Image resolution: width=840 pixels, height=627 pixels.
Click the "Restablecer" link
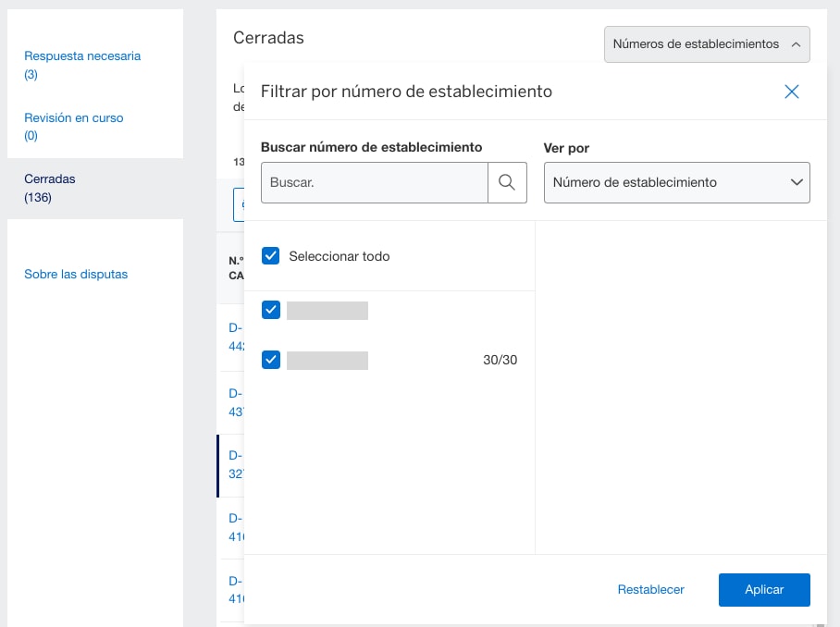650,589
